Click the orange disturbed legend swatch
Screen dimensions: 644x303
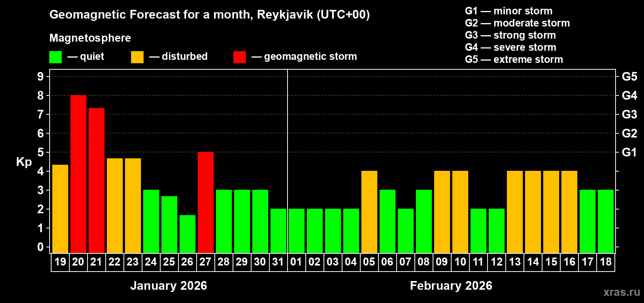pos(138,57)
